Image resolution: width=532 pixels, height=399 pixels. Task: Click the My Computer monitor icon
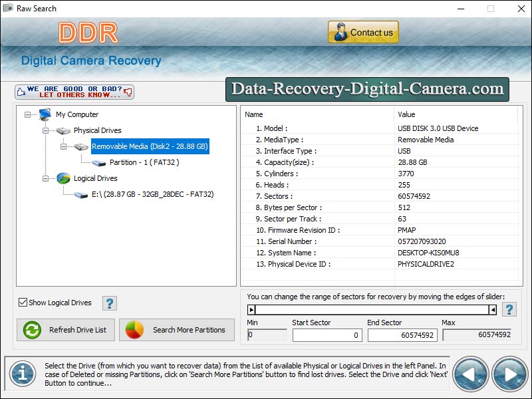pyautogui.click(x=45, y=114)
